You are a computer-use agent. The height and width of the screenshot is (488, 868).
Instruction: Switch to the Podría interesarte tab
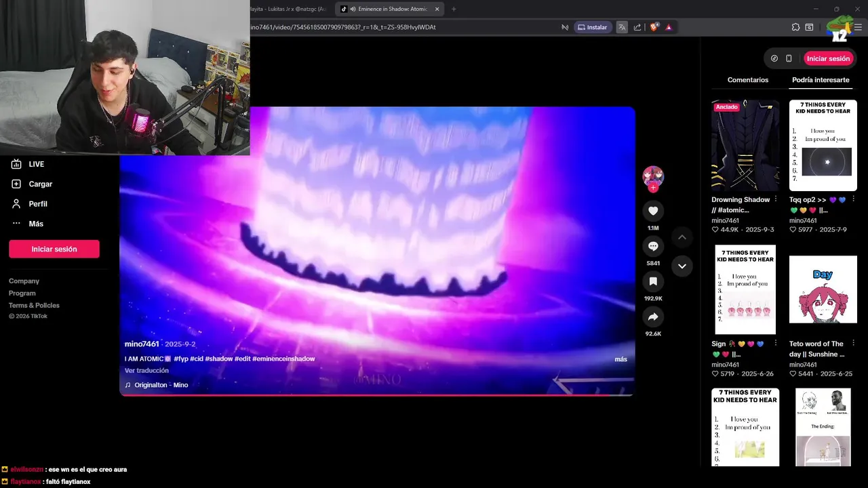(x=821, y=80)
